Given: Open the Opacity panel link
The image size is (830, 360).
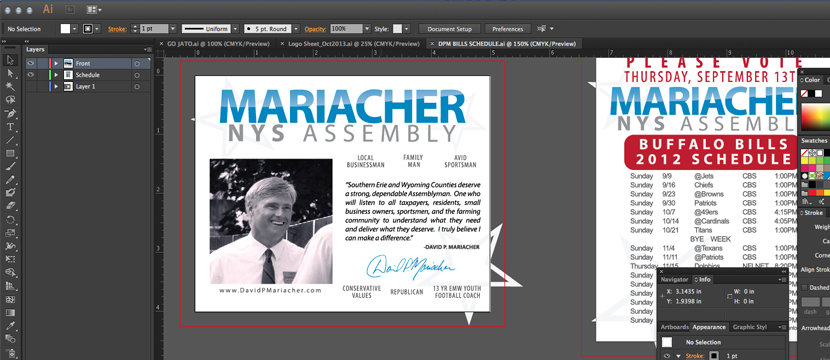Looking at the screenshot, I should click(x=315, y=29).
